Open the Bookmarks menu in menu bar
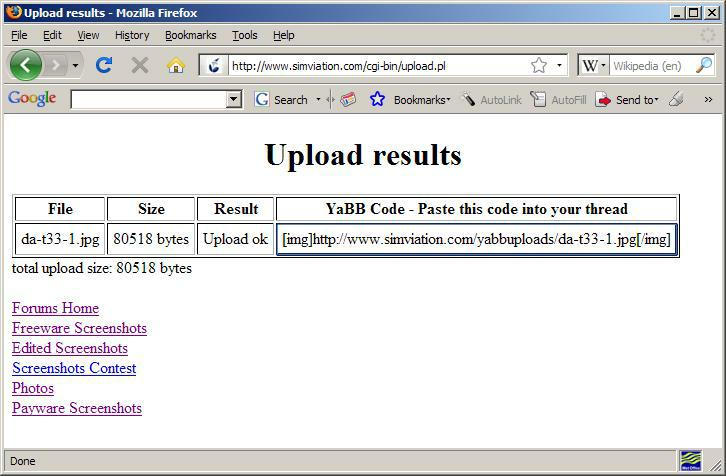Viewport: 726px width, 476px height. click(190, 35)
